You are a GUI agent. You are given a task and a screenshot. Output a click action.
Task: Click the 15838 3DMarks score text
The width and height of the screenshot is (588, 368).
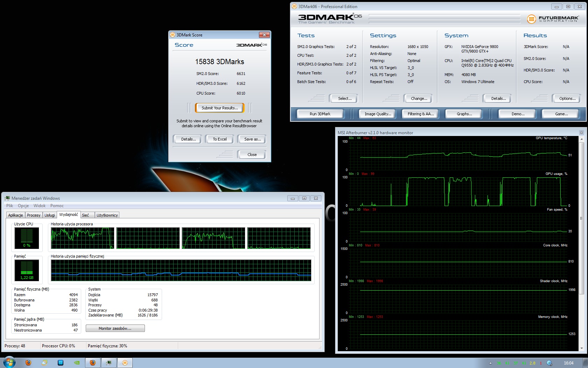(219, 62)
